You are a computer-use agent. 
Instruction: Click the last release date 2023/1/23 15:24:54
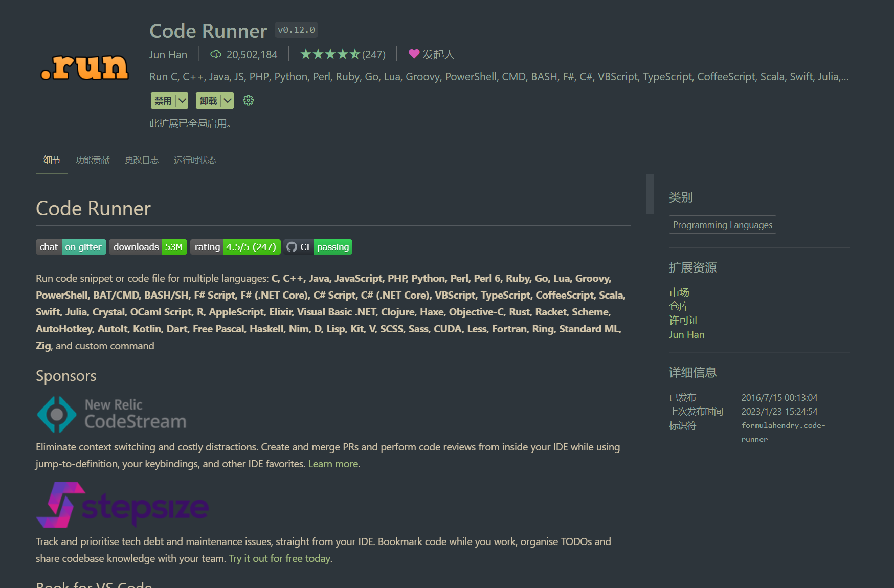point(779,412)
